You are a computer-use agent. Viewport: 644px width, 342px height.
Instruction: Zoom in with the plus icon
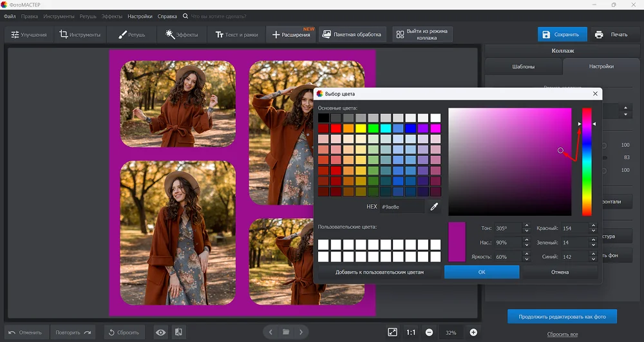473,332
